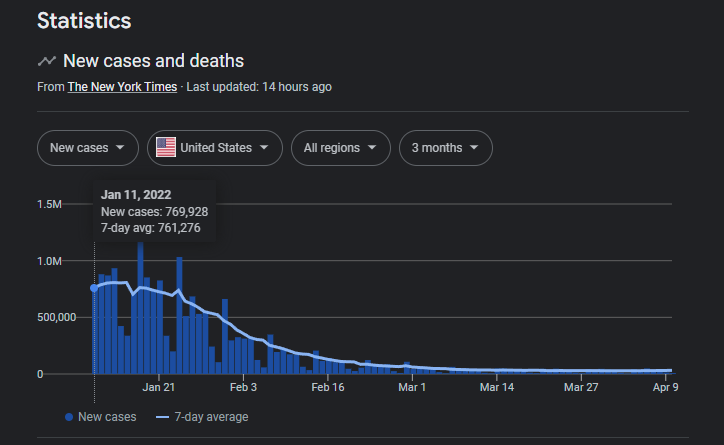
Task: Click the Apr 9 date axis label
Action: [666, 387]
